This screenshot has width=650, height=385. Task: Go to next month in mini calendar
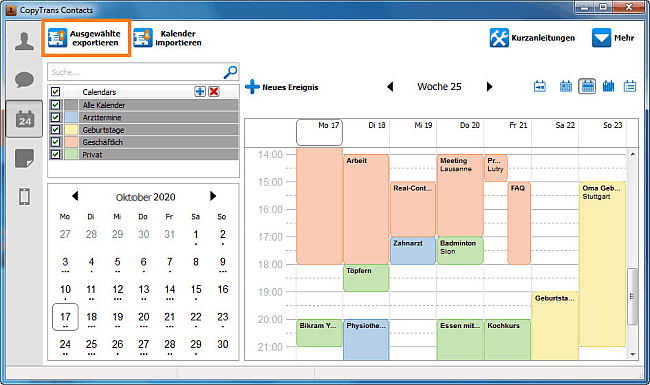213,196
